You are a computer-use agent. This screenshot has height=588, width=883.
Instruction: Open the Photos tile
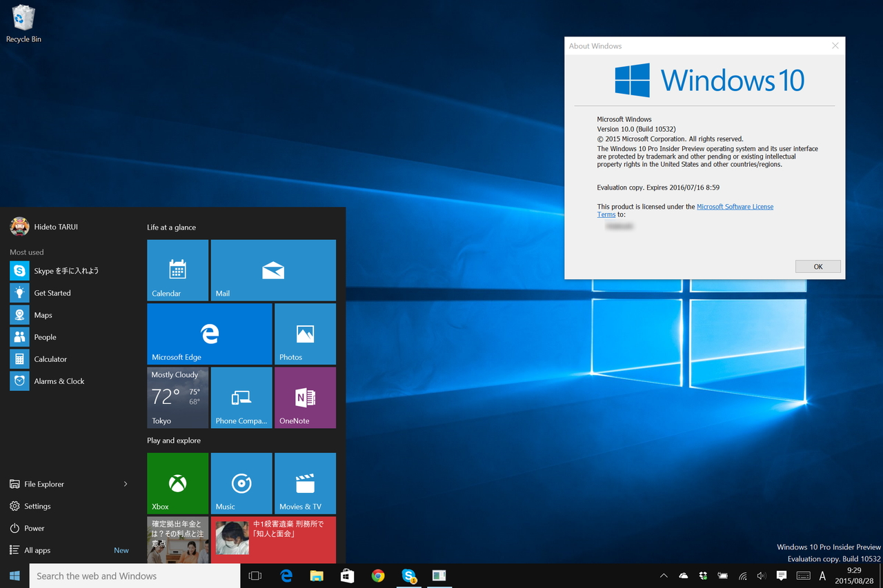click(x=305, y=334)
